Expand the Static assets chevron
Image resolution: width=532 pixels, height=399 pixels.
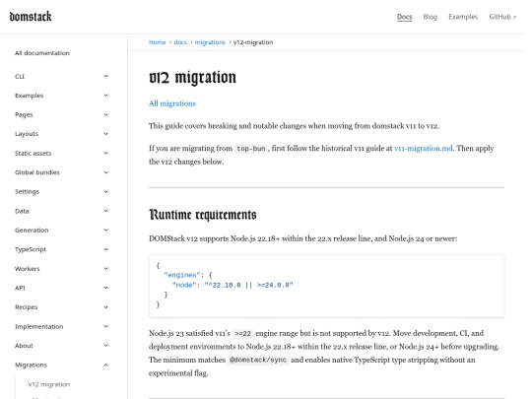105,153
